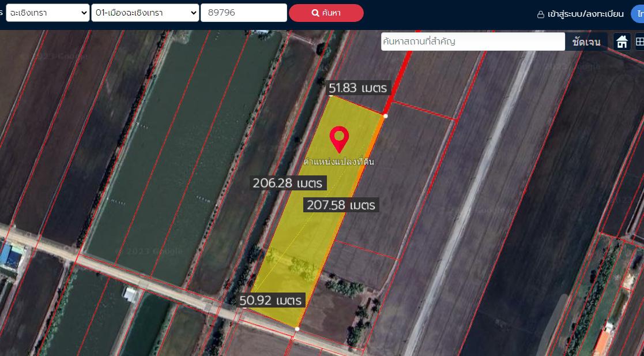This screenshot has height=356, width=644.
Task: Click the grid layers icon on map toolbar
Action: (639, 42)
